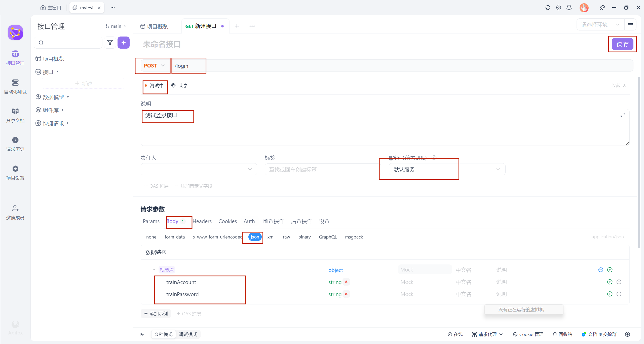This screenshot has width=644, height=344.
Task: Click the refresh icon in title bar
Action: (x=548, y=8)
